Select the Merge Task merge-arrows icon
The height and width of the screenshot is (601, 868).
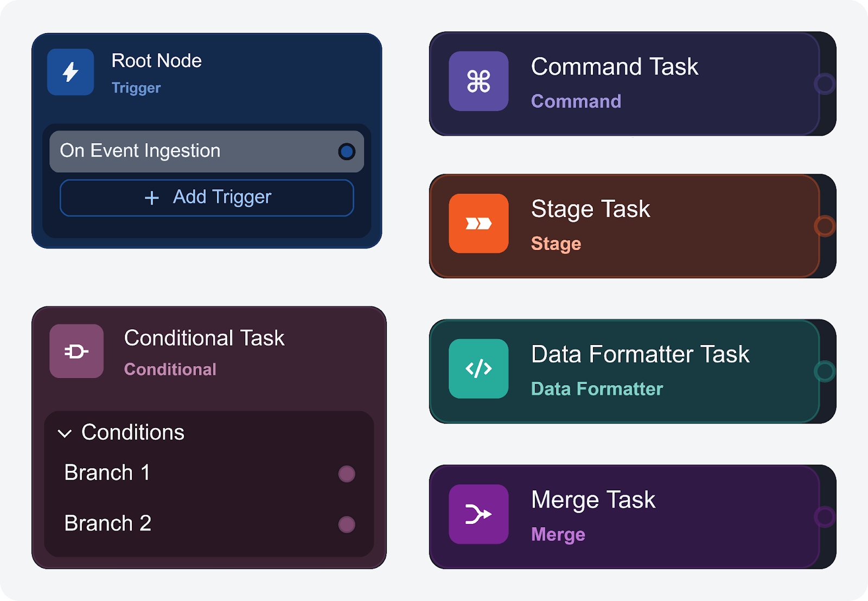478,514
